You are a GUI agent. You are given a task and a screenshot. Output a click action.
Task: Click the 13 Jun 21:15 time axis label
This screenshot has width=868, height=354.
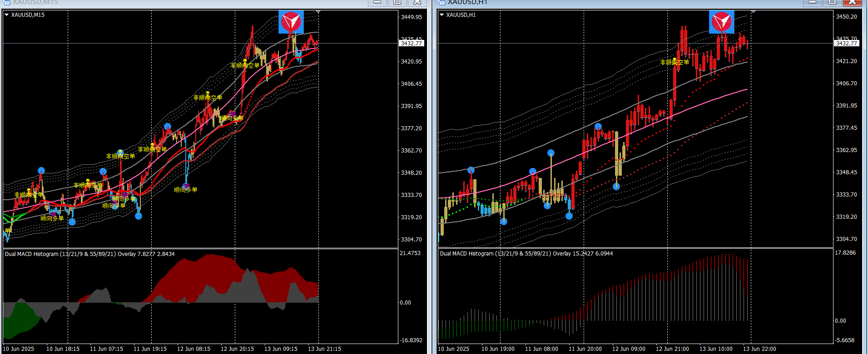(x=325, y=349)
